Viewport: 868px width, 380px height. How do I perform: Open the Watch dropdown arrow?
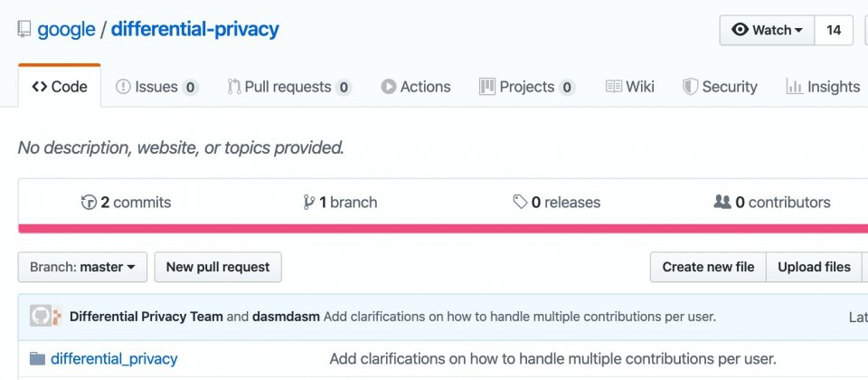pyautogui.click(x=798, y=31)
